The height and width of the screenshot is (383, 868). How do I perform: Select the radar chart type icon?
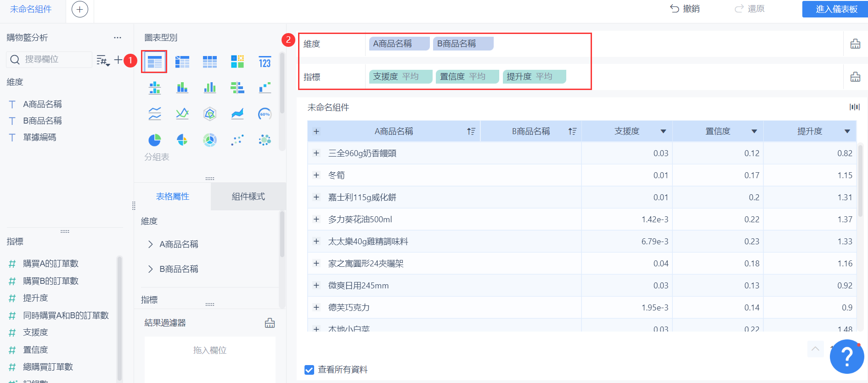[210, 114]
